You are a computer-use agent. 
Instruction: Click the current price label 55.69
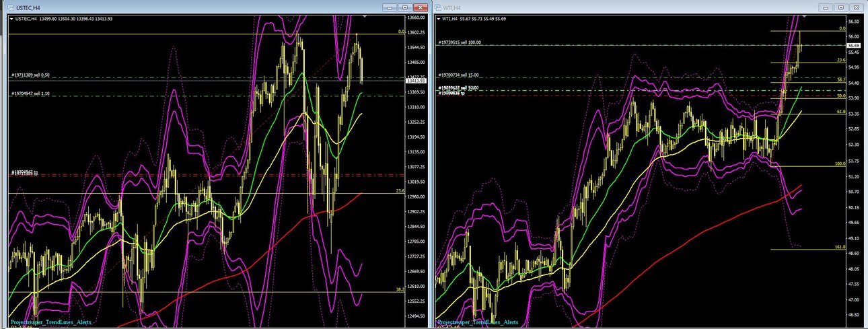pyautogui.click(x=855, y=45)
